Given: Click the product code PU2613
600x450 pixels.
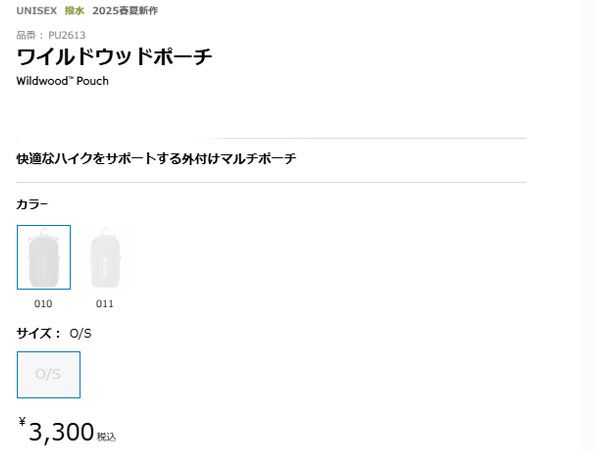Looking at the screenshot, I should (x=67, y=35).
